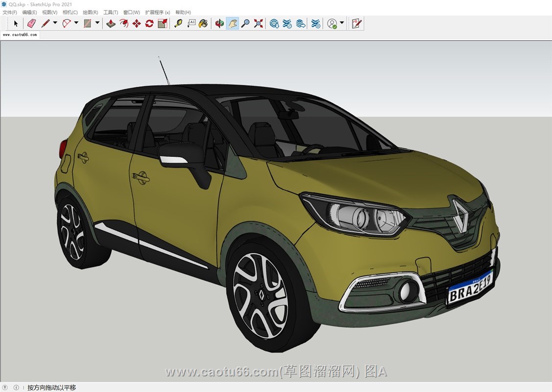Open the account dropdown arrow
552x392 pixels.
(x=342, y=23)
